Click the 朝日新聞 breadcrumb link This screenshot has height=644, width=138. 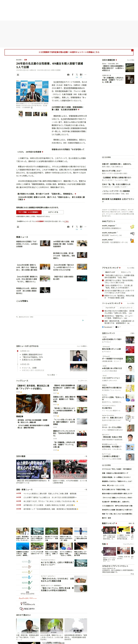point(19,60)
